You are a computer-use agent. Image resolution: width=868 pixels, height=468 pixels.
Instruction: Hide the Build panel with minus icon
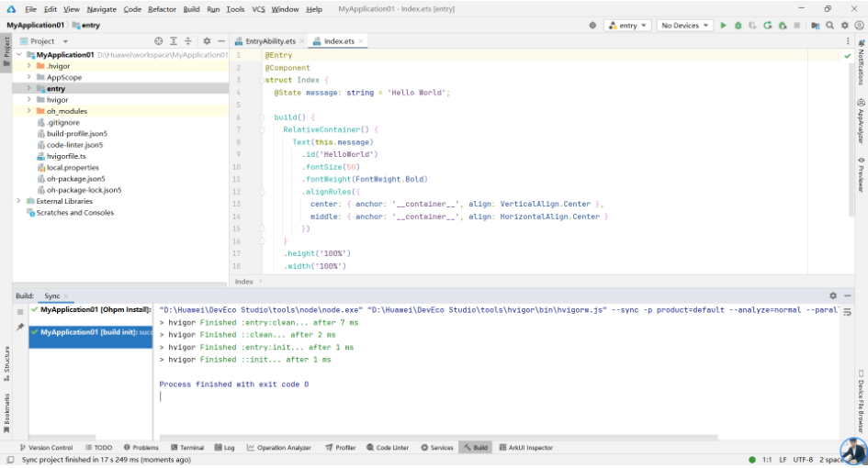point(848,296)
